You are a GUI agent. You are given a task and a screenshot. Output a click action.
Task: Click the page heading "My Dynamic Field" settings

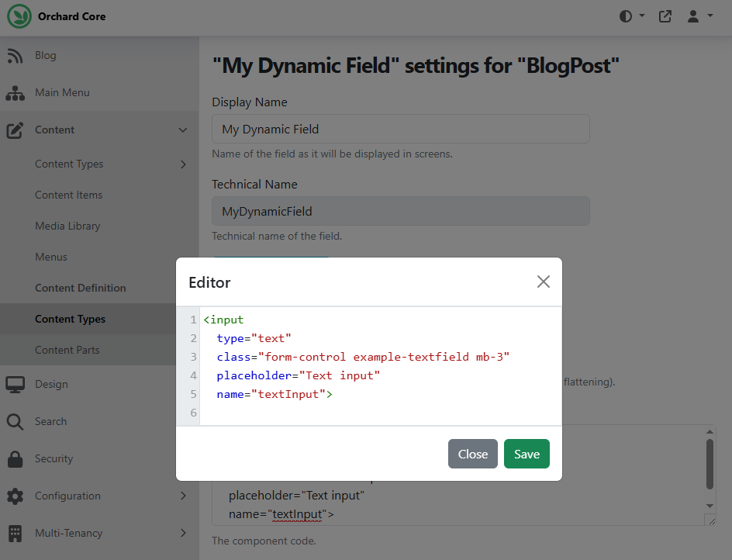tap(416, 65)
